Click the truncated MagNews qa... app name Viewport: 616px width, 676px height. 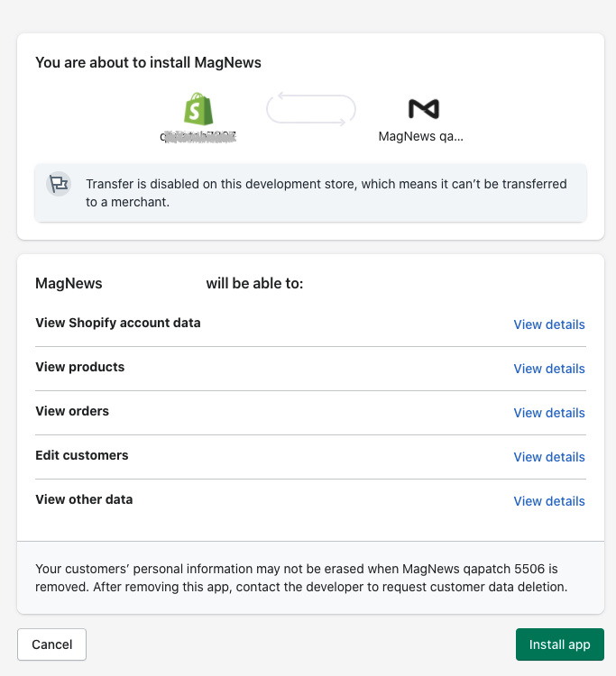(x=420, y=137)
